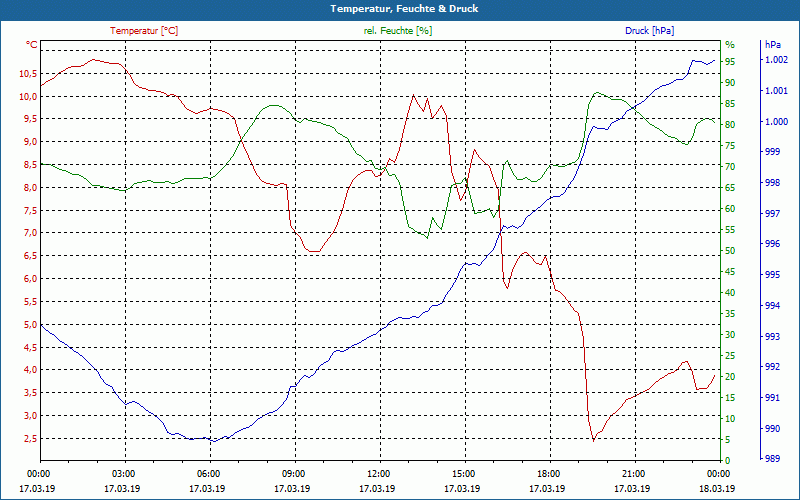This screenshot has width=800, height=500.
Task: Click the '90' humidity axis tick
Action: tap(730, 83)
